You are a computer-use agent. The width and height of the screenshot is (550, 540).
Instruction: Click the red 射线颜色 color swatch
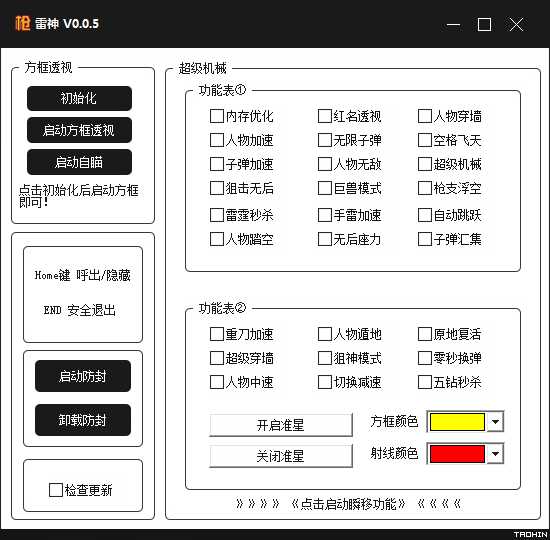click(457, 454)
